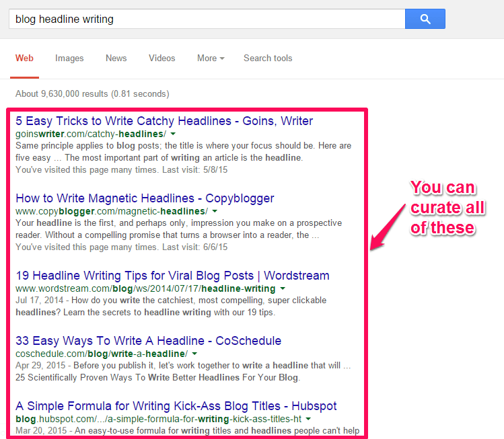This screenshot has width=504, height=439.
Task: Click the blue search magnifier button
Action: 425,19
